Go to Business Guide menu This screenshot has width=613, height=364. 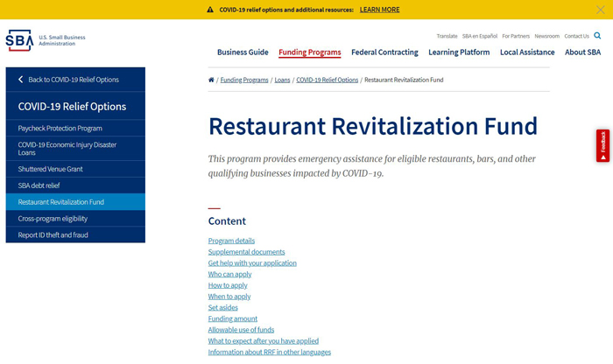(243, 52)
